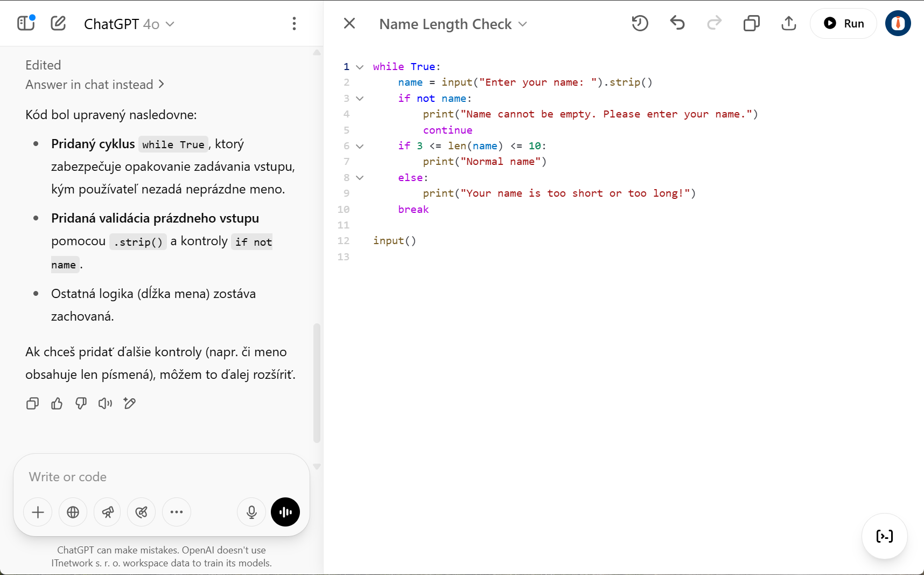
Task: Activate voice mode in the composer
Action: 285,512
